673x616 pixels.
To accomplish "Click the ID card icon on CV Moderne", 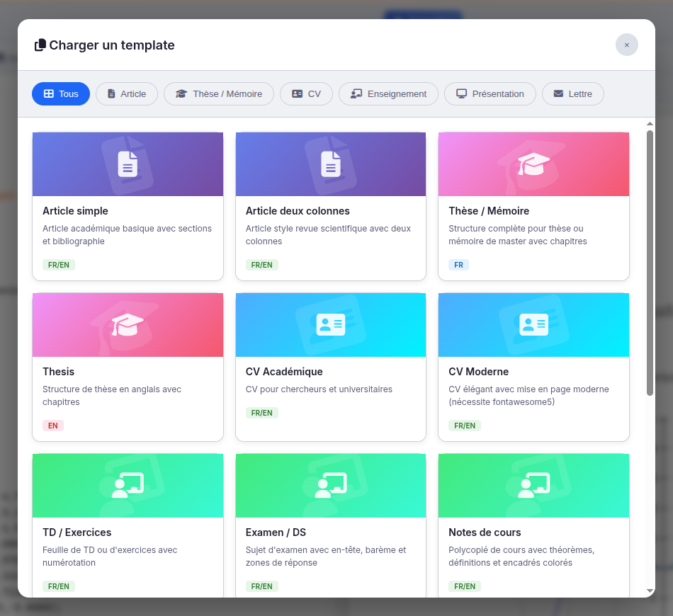I will [533, 325].
